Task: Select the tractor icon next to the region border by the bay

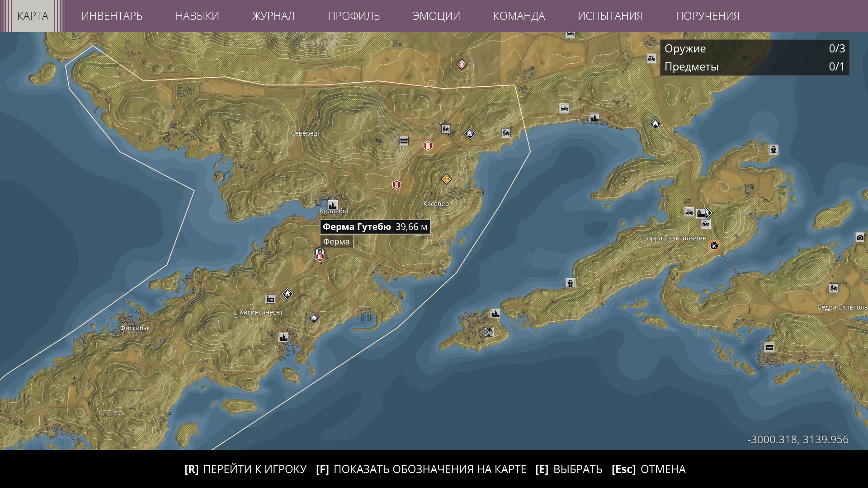Action: click(506, 132)
